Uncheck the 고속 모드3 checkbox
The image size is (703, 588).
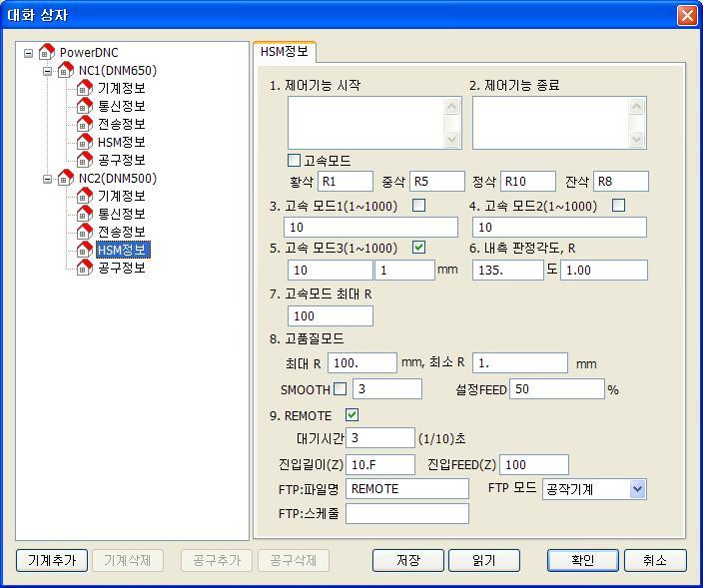pos(418,247)
